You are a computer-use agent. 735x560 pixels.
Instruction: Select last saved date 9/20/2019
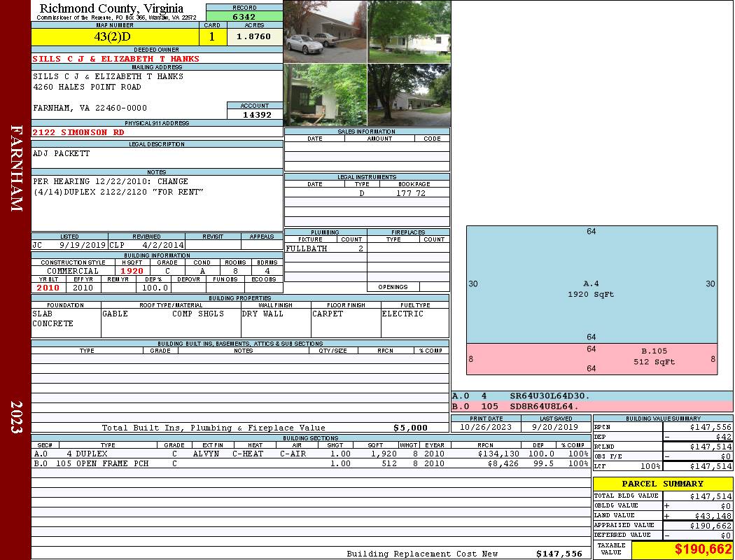(556, 428)
